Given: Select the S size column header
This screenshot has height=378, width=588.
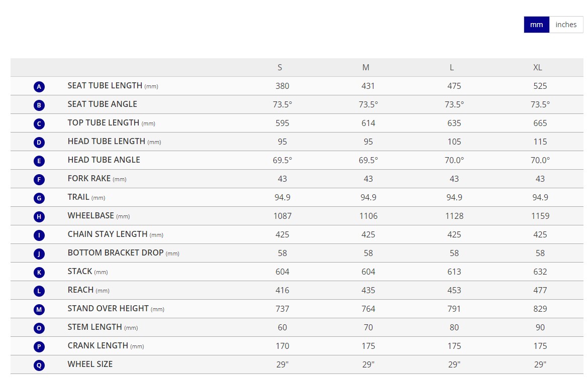Looking at the screenshot, I should 280,67.
